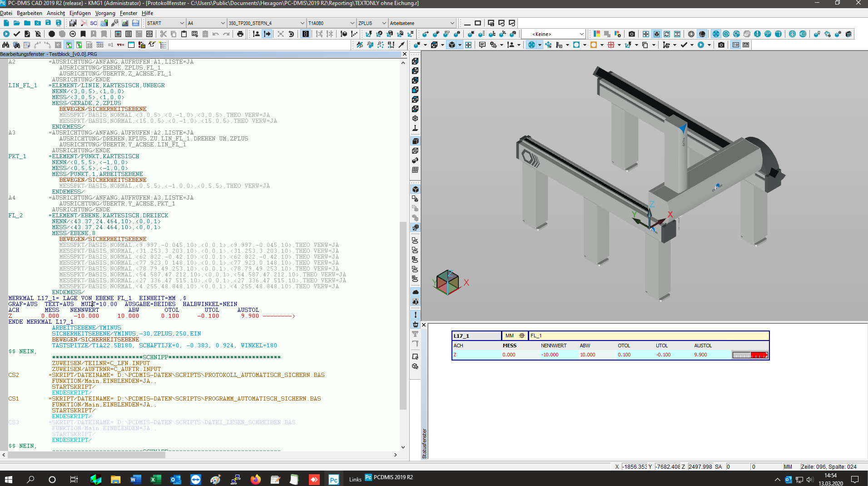
Task: Click the first camera snapshot icon in graphics toolbar
Action: 631,34
